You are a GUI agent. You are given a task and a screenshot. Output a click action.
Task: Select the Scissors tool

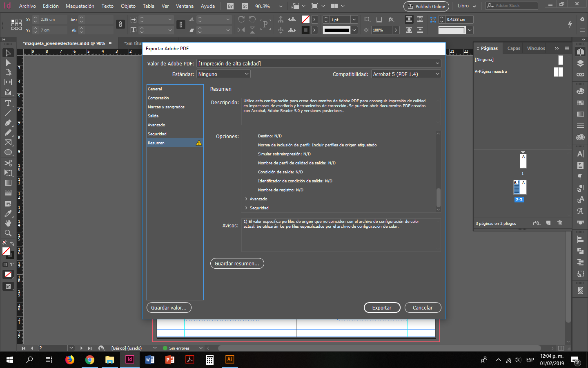8,163
